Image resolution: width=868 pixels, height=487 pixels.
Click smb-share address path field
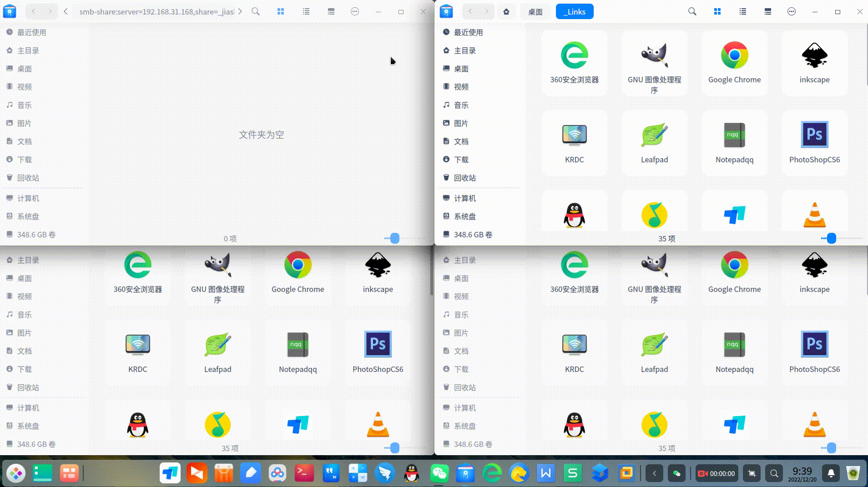tap(157, 12)
